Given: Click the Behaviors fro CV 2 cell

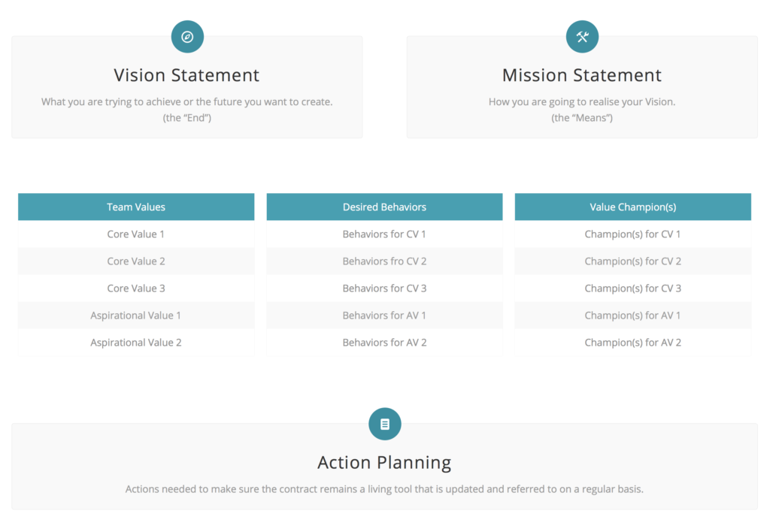Looking at the screenshot, I should (x=384, y=261).
